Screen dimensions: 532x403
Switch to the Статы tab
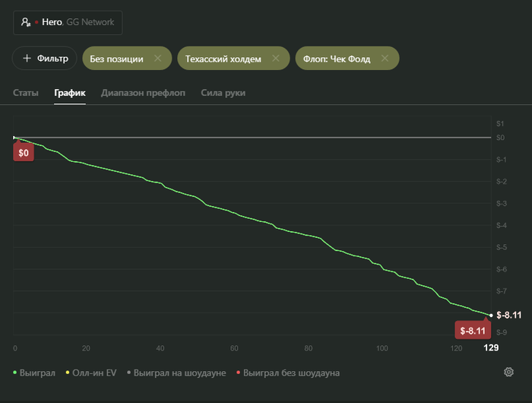pos(26,93)
